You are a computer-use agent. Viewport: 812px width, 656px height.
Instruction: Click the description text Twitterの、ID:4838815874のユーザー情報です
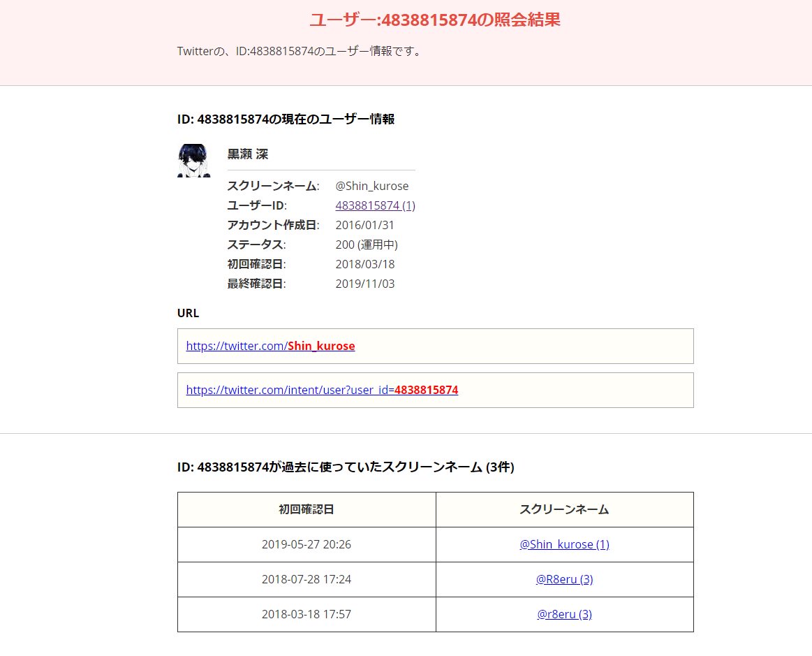(x=300, y=51)
